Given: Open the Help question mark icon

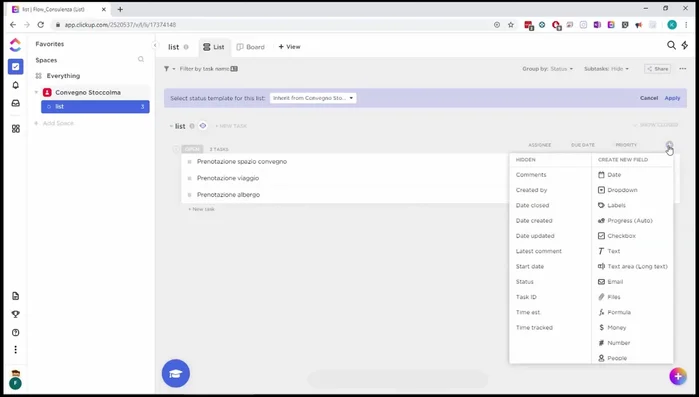Looking at the screenshot, I should click(x=16, y=332).
